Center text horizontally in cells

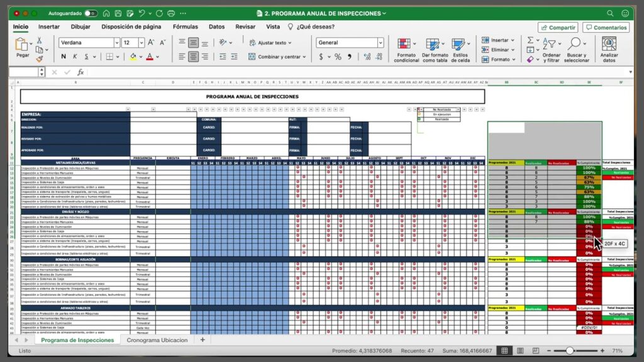(194, 57)
